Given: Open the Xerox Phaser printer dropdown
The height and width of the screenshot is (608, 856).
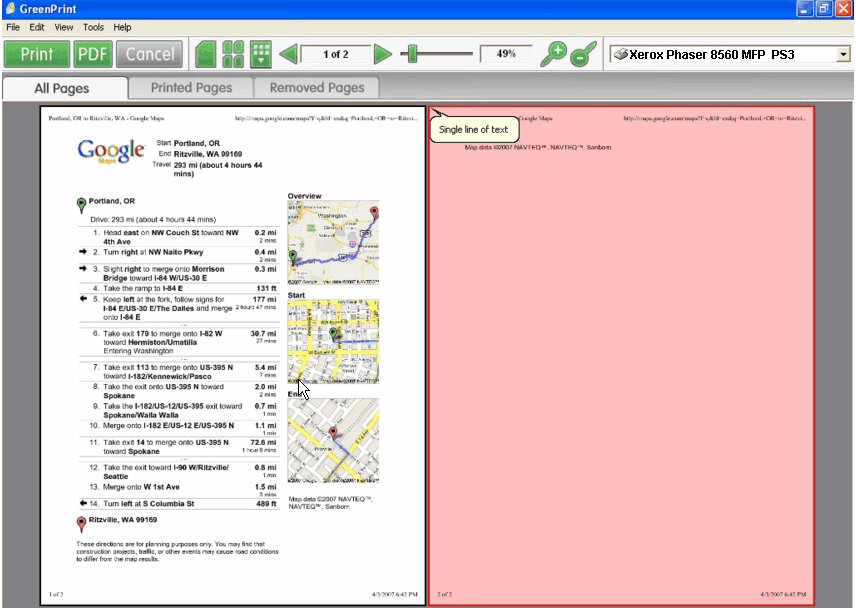Looking at the screenshot, I should point(843,54).
